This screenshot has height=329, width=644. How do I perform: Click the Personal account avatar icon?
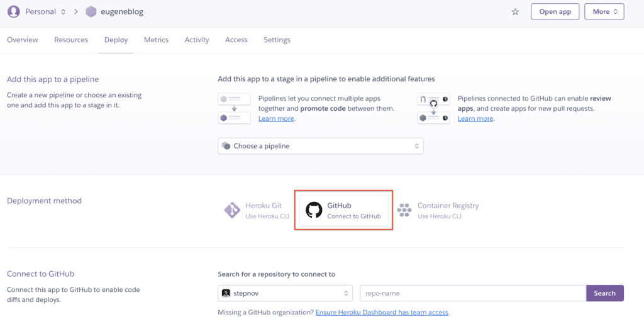[14, 11]
